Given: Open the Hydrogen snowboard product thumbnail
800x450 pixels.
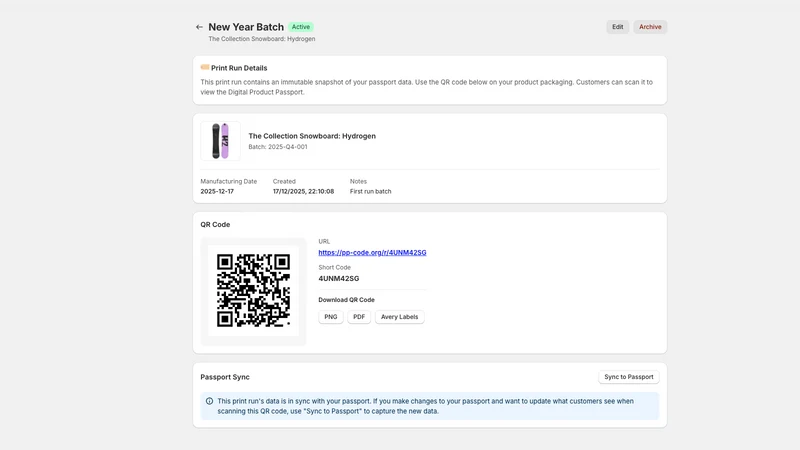Looking at the screenshot, I should coord(220,141).
